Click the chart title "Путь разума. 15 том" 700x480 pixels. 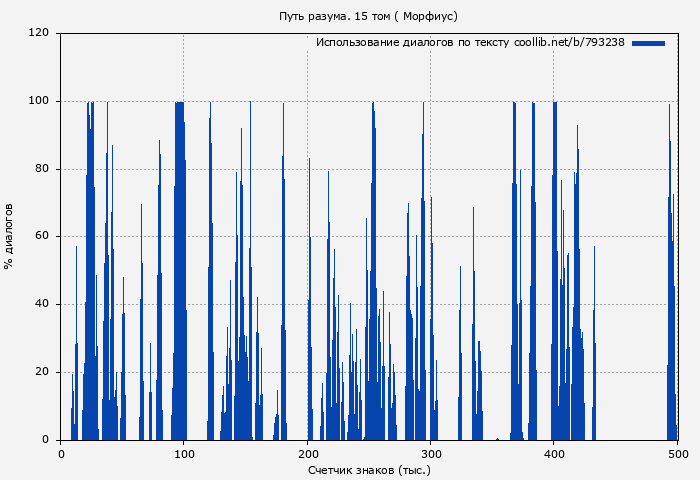pyautogui.click(x=368, y=16)
